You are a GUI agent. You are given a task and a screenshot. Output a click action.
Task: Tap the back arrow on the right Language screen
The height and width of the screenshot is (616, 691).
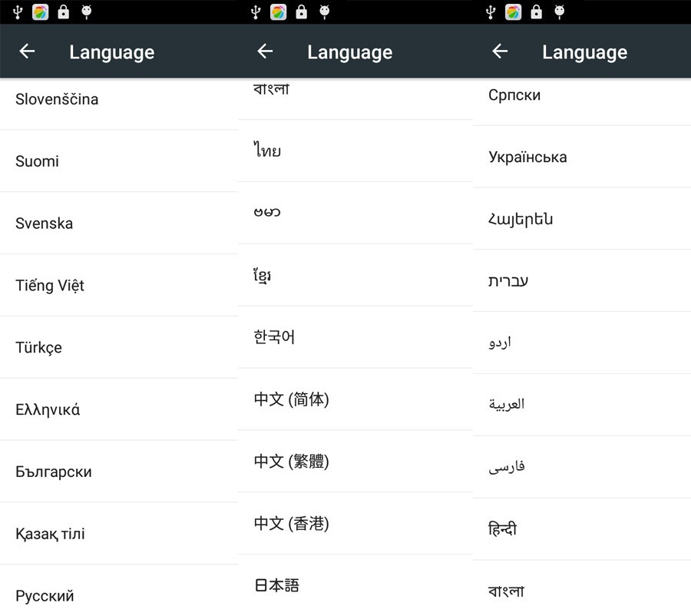pyautogui.click(x=500, y=51)
